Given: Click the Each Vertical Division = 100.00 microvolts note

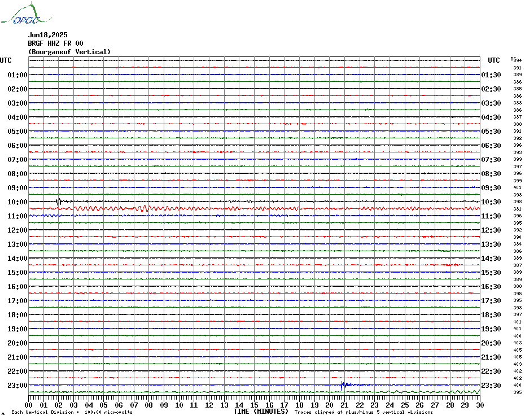Looking at the screenshot, I should [x=72, y=412].
